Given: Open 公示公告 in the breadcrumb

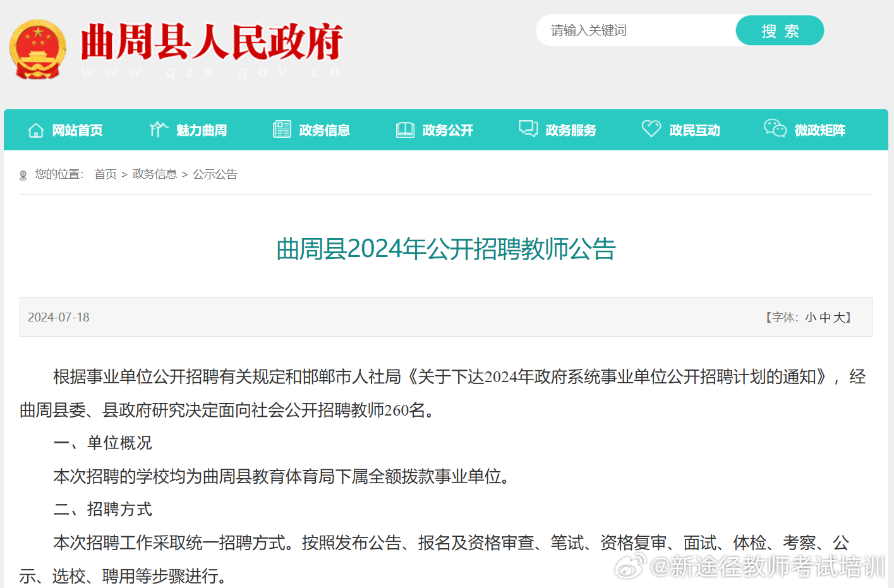Looking at the screenshot, I should [x=215, y=174].
